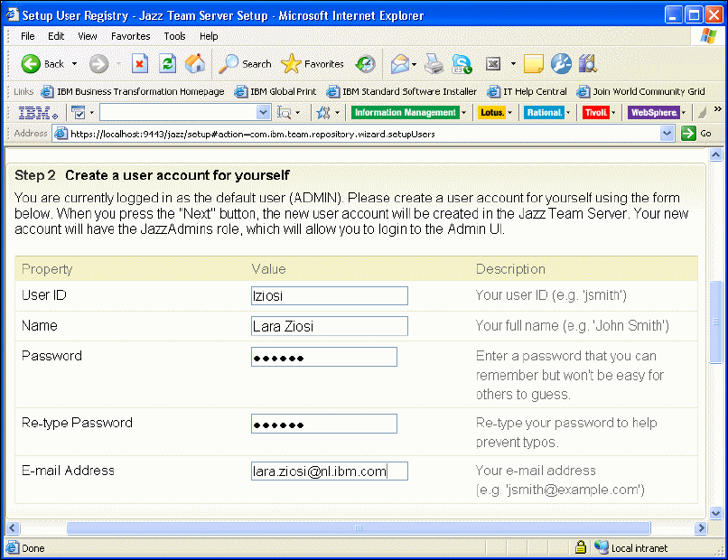Open Join World Community Grid link
728x560 pixels.
click(x=640, y=91)
